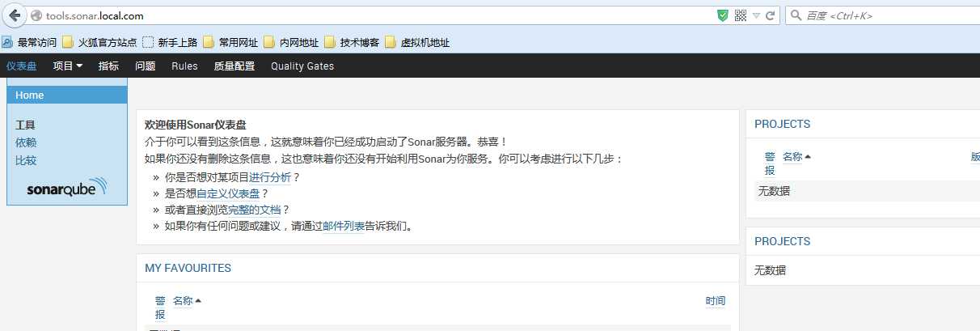Open the 指标 menu item
Screen dimensions: 980x331
108,66
